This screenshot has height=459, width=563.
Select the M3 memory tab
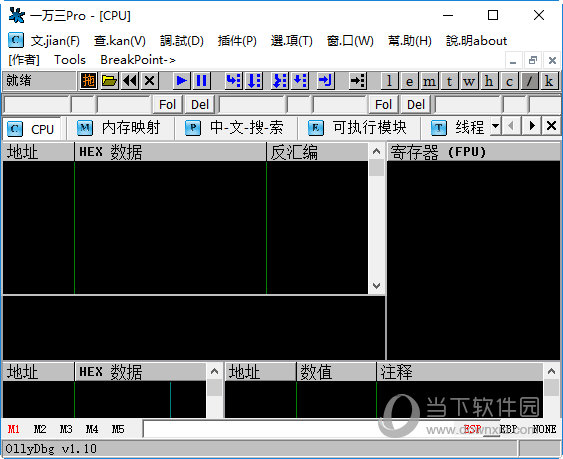[x=66, y=429]
